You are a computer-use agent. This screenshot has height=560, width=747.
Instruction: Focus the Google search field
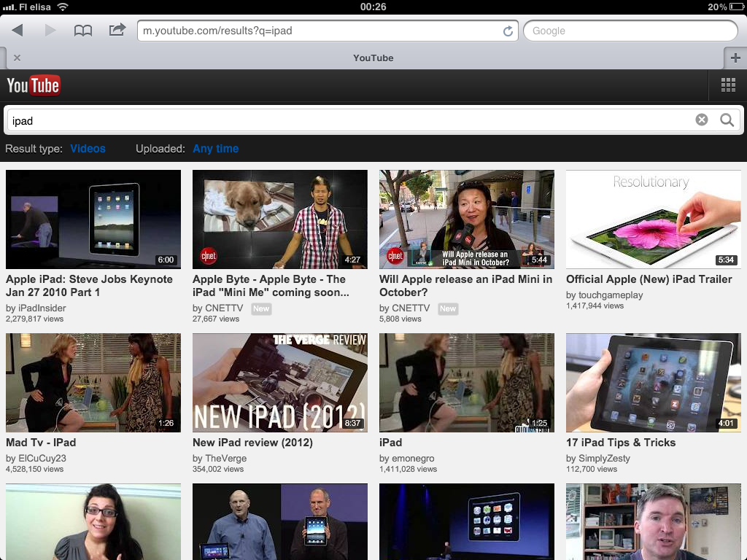pyautogui.click(x=630, y=31)
